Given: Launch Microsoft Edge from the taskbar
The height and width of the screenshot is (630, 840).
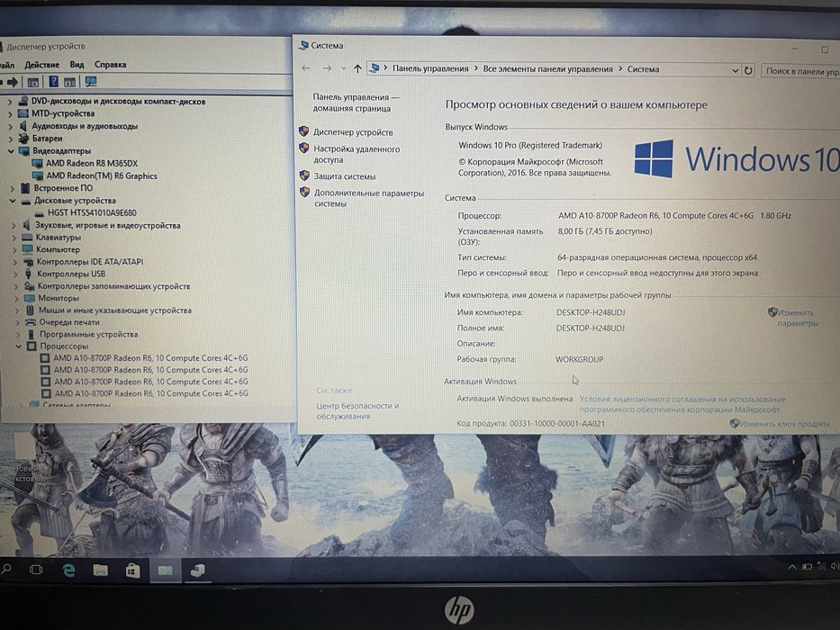Looking at the screenshot, I should (x=68, y=571).
